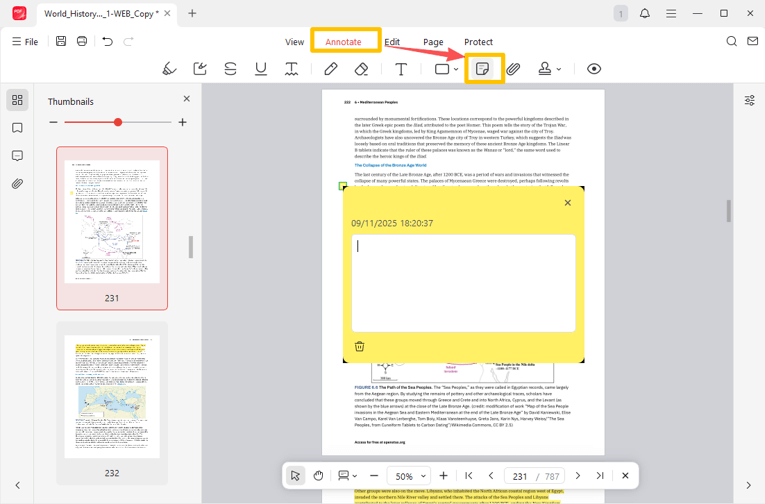Screen dimensions: 765x504
Task: Select the Strikethrough tool
Action: point(230,69)
